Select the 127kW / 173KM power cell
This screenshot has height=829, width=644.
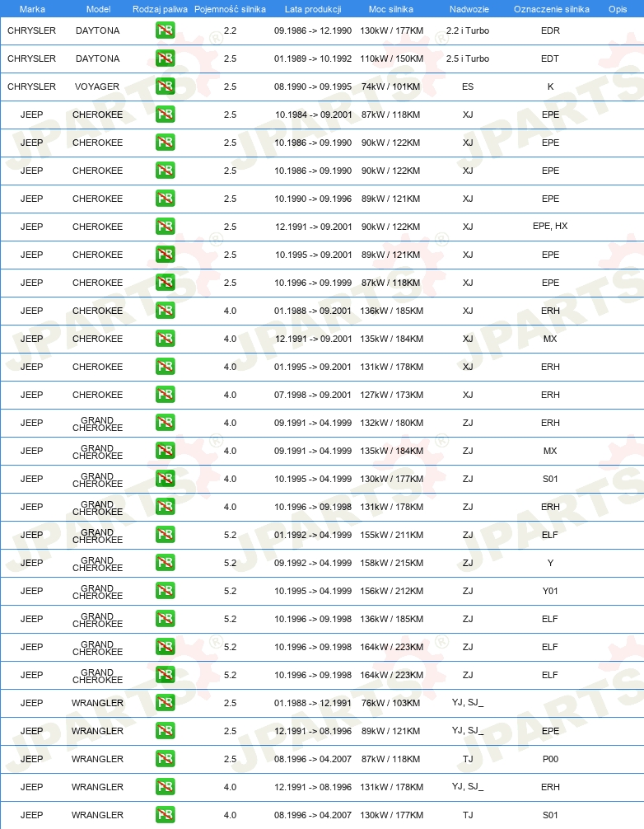(x=391, y=395)
